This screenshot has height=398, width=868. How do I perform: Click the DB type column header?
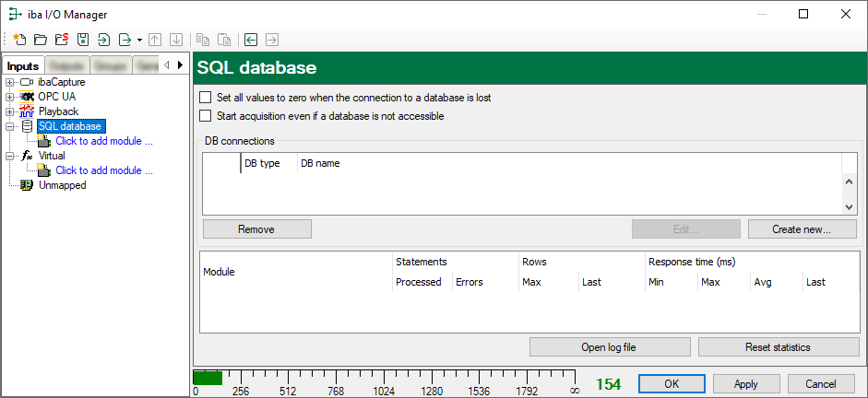(269, 164)
